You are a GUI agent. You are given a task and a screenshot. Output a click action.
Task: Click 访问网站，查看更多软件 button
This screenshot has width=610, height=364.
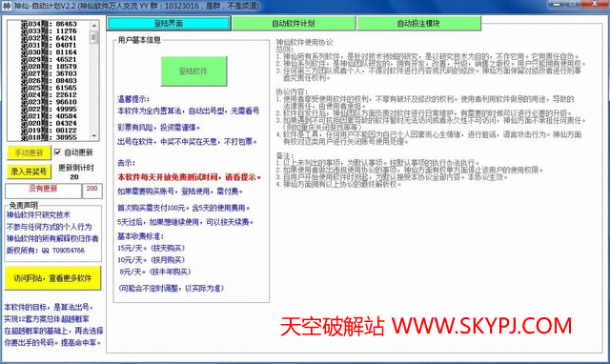[x=52, y=278]
